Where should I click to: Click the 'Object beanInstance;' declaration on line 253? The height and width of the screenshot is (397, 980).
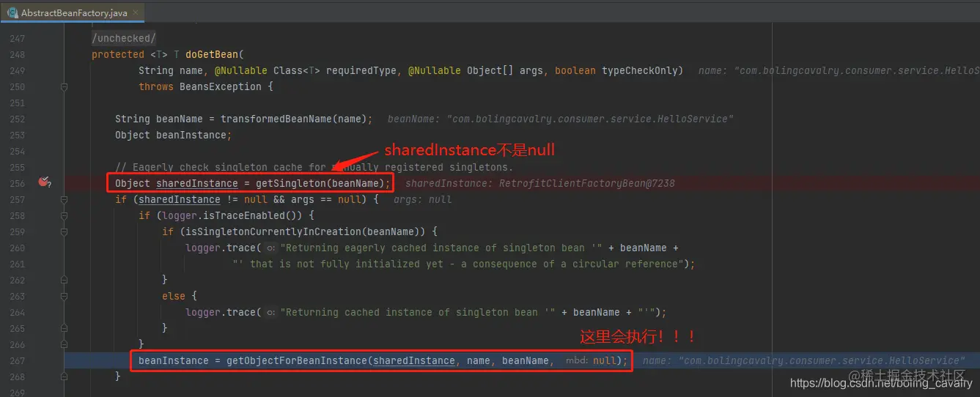click(174, 135)
